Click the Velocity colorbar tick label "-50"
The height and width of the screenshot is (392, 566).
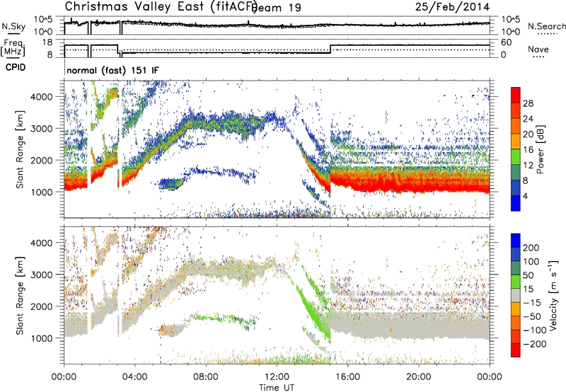click(531, 316)
